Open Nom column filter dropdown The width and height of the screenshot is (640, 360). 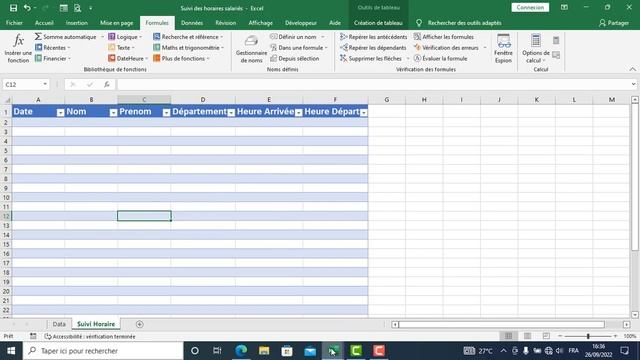(x=113, y=113)
